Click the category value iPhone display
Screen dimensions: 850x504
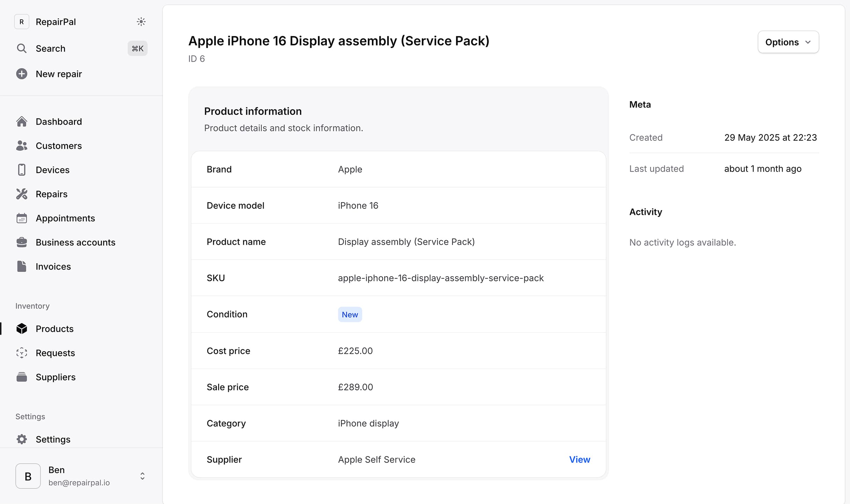click(x=368, y=423)
